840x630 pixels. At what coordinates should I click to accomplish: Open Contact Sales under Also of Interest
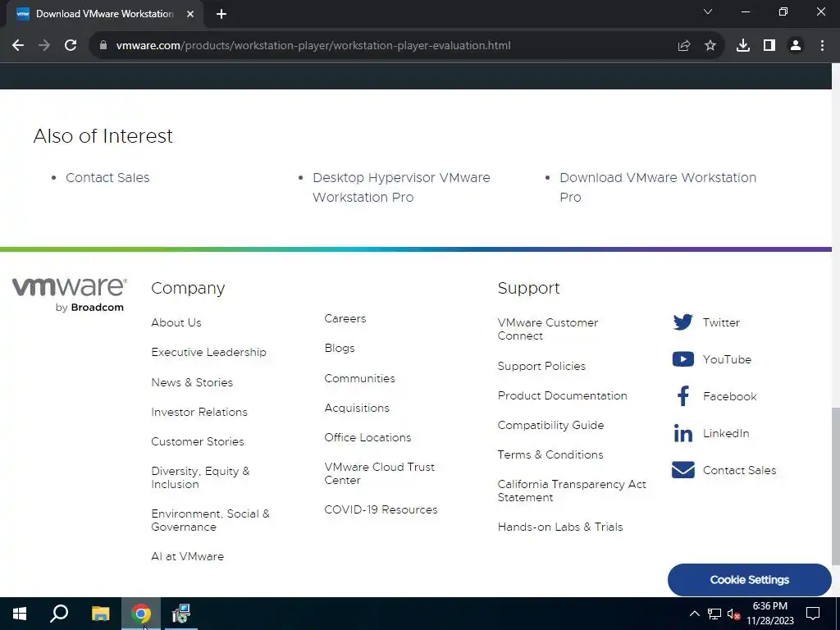point(107,178)
